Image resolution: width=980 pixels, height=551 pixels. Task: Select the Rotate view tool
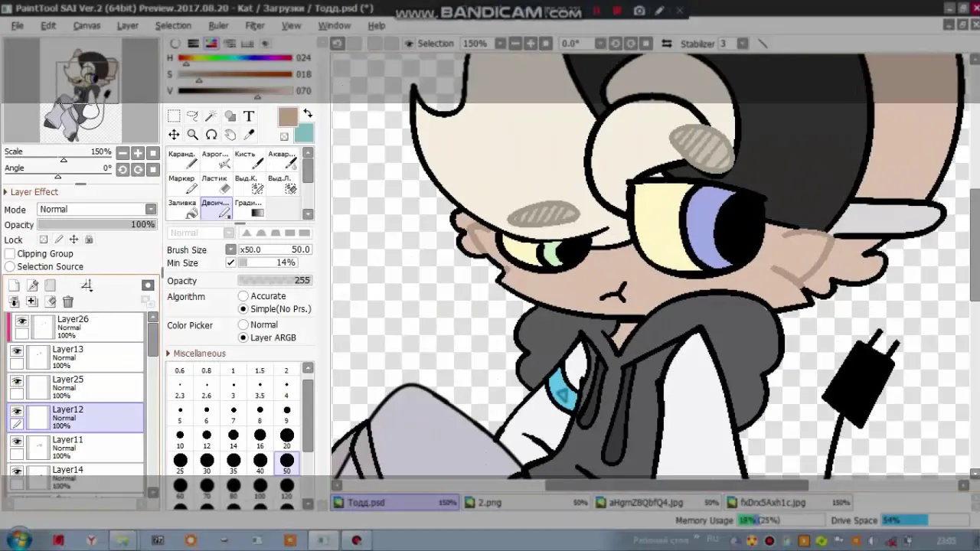click(x=211, y=135)
